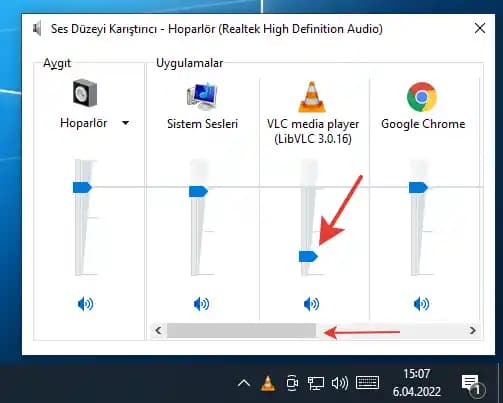
Task: Mute Sistem Sesleri audio
Action: [x=201, y=304]
